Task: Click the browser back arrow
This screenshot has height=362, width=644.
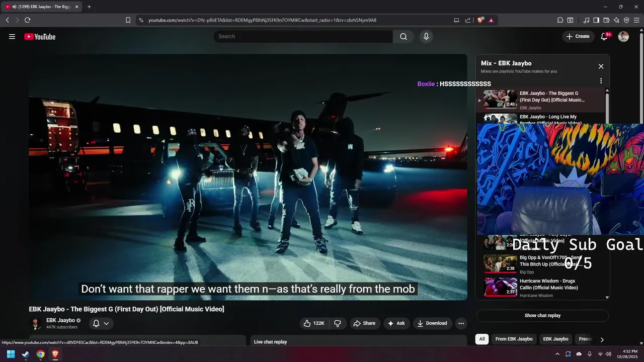Action: click(x=8, y=20)
